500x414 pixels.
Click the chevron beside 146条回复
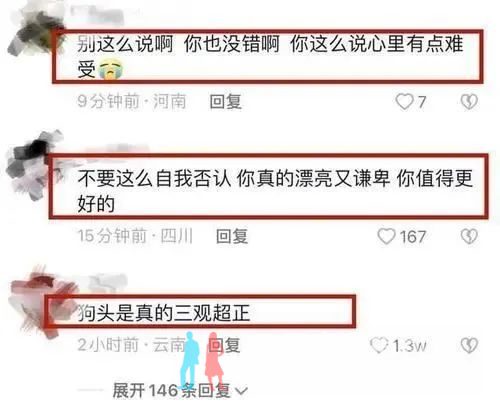point(241,391)
